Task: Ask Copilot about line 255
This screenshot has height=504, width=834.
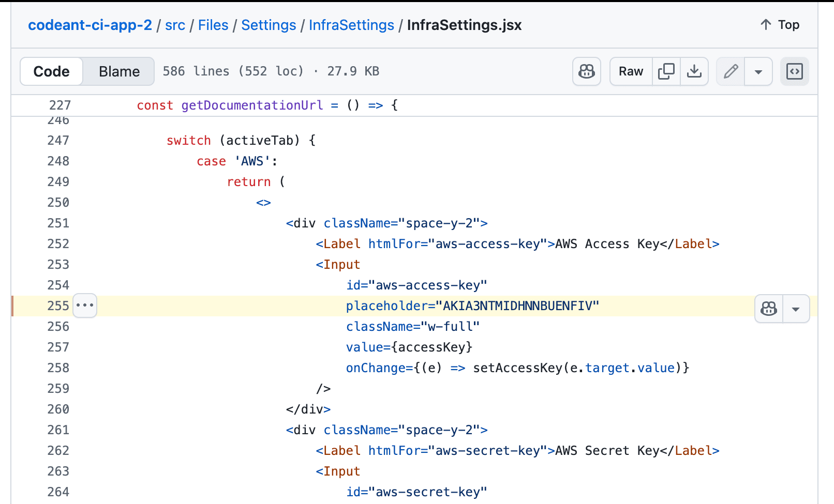Action: tap(769, 309)
